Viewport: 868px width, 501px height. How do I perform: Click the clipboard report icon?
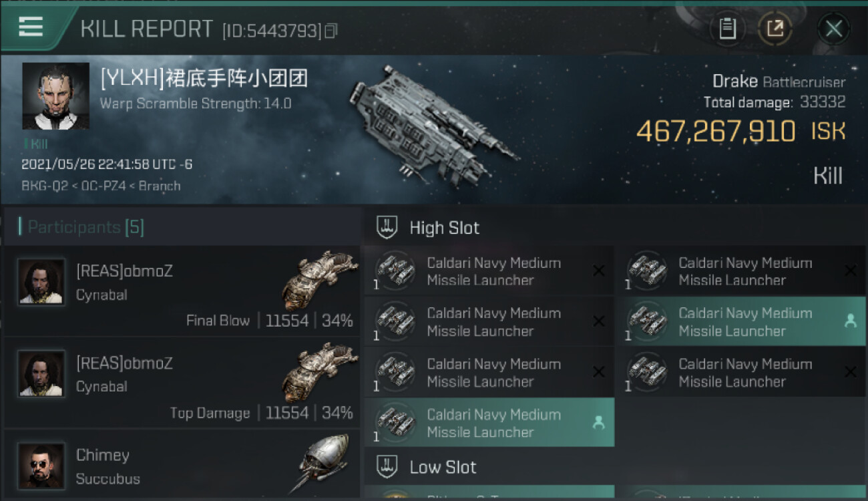tap(727, 29)
